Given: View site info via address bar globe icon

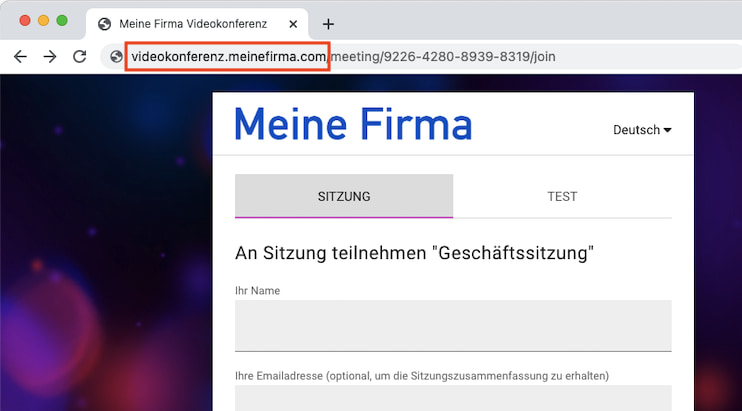Looking at the screenshot, I should coord(116,57).
